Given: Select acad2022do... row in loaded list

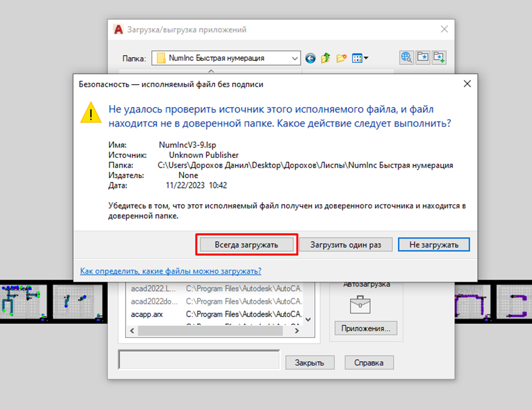Looking at the screenshot, I should (x=216, y=301).
